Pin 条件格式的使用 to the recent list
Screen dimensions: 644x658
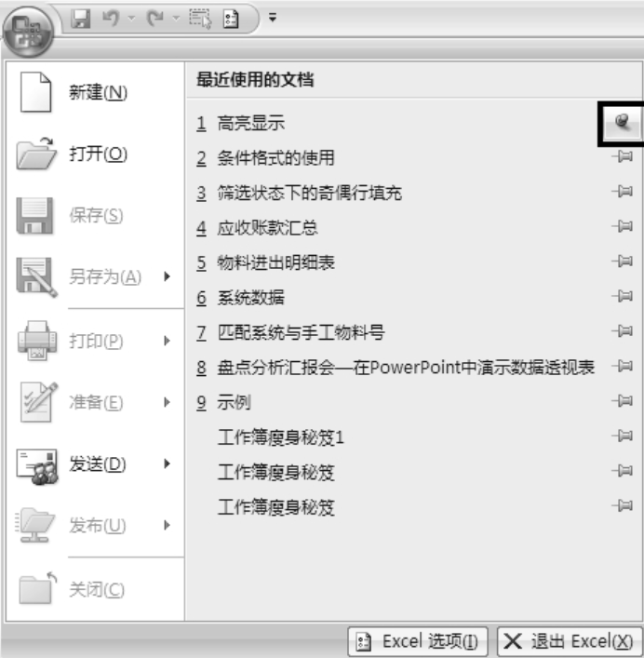point(623,157)
